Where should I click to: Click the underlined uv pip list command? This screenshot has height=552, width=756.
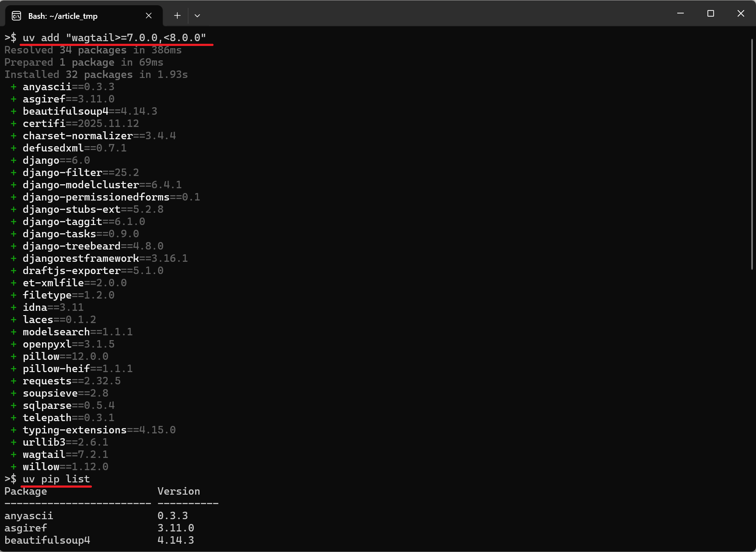pyautogui.click(x=56, y=479)
